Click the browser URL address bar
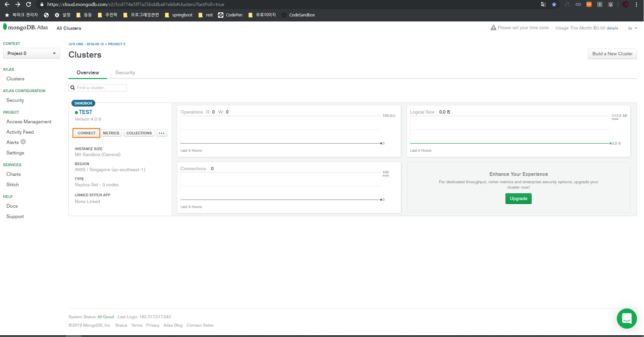The width and height of the screenshot is (644, 337). coord(288,4)
